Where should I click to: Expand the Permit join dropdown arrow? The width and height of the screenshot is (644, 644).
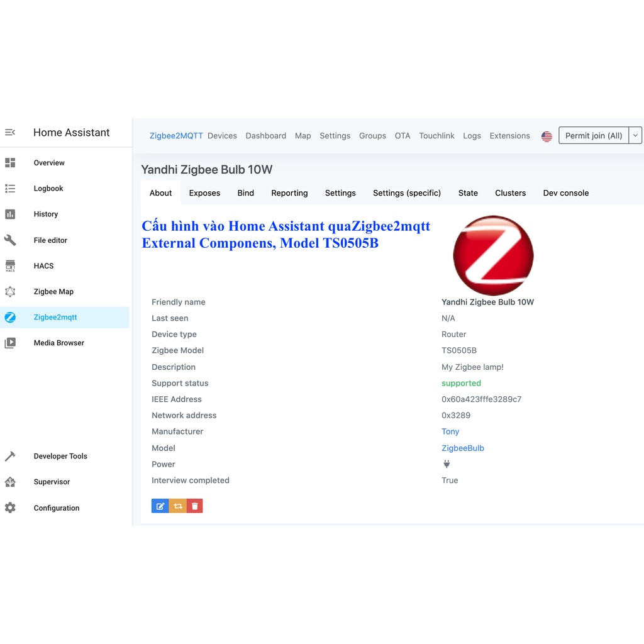pos(635,136)
